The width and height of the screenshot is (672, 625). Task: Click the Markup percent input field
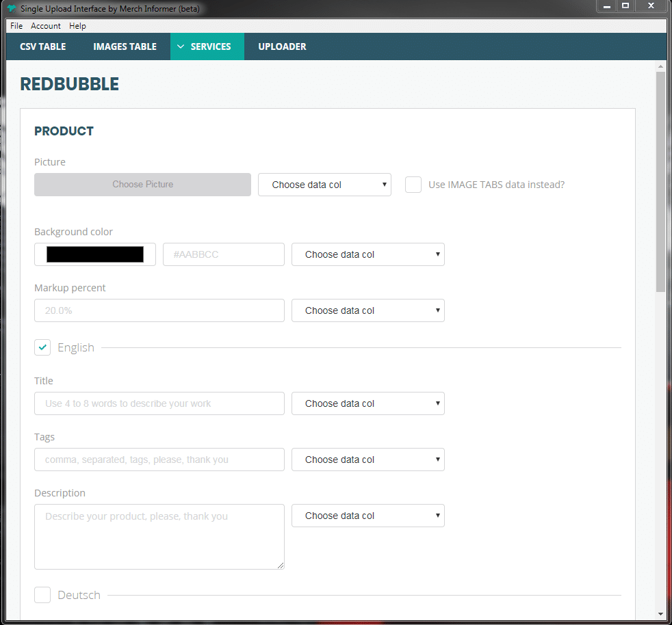pos(159,310)
